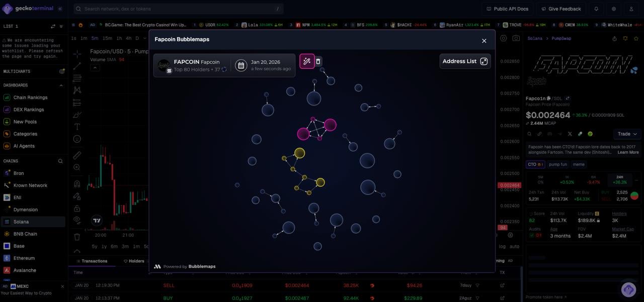Click the chart snapshot camera icon
644x302 pixels.
(516, 38)
